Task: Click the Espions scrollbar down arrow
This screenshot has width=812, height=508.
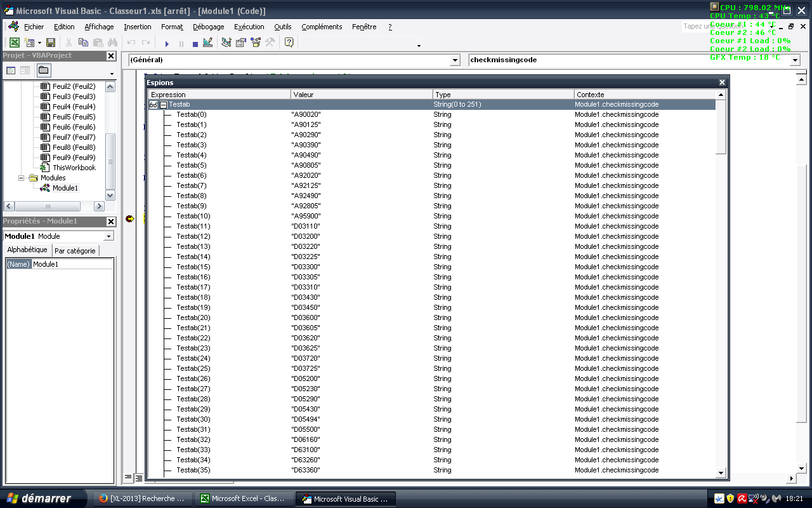Action: point(721,472)
